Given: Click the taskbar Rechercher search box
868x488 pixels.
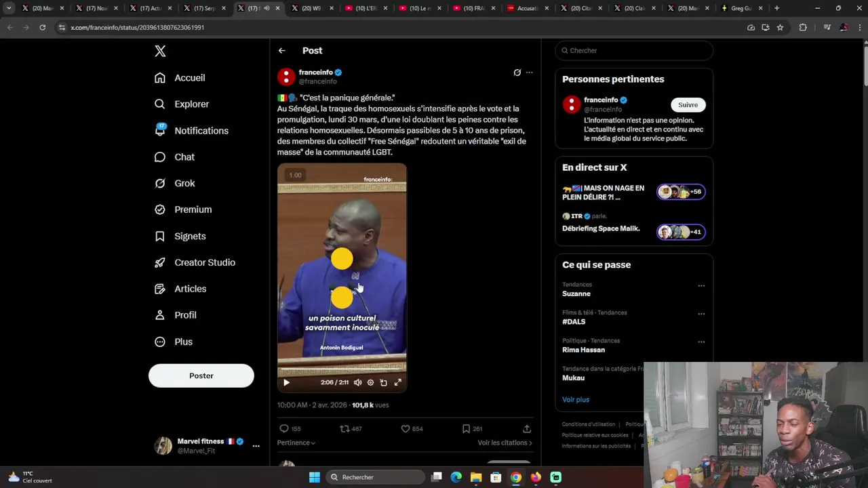Looking at the screenshot, I should click(x=374, y=477).
